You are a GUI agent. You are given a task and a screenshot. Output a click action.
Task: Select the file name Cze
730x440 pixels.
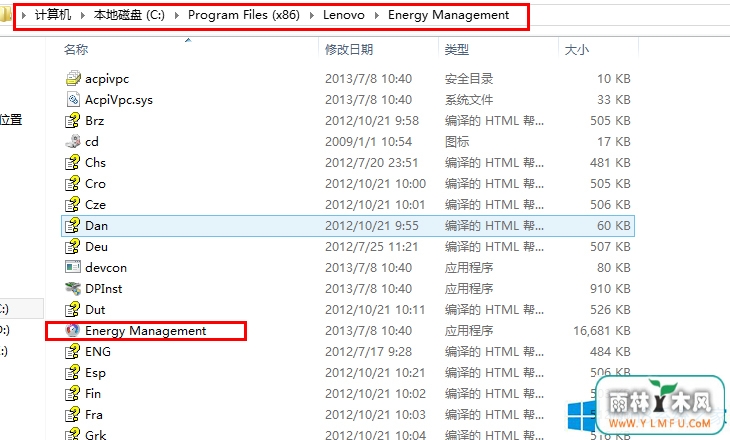tap(95, 204)
